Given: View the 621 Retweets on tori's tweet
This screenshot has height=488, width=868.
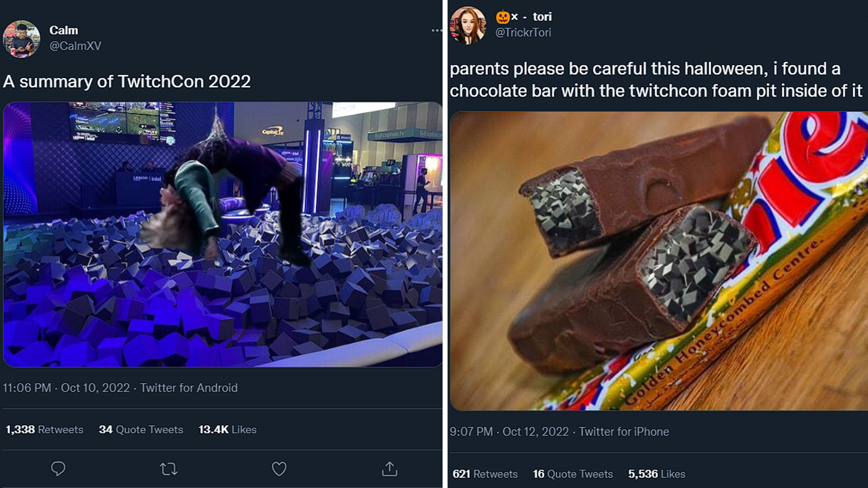Looking at the screenshot, I should (x=485, y=474).
